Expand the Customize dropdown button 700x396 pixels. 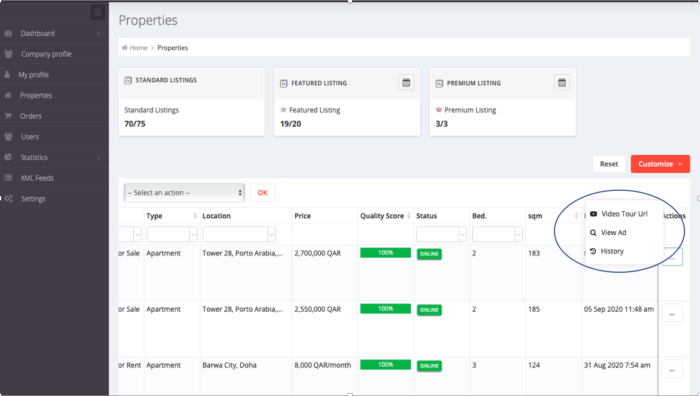coord(660,164)
